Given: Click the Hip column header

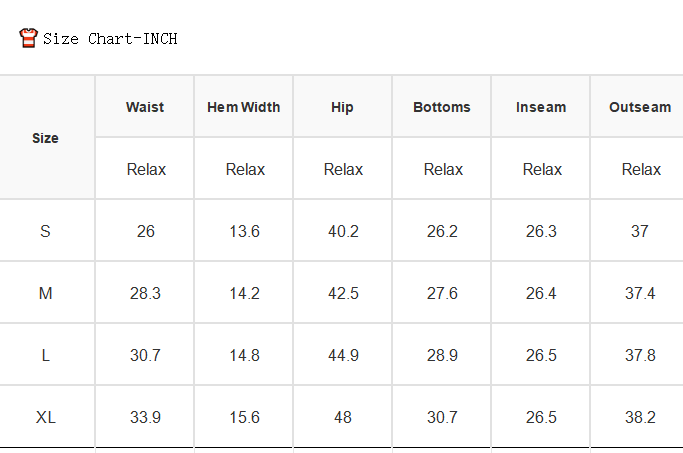Looking at the screenshot, I should [342, 107].
